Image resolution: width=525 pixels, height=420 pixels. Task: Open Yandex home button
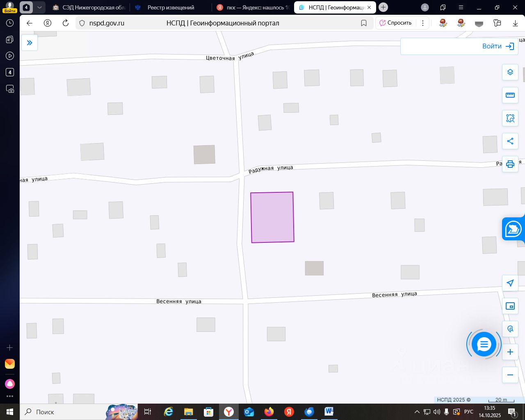[48, 23]
